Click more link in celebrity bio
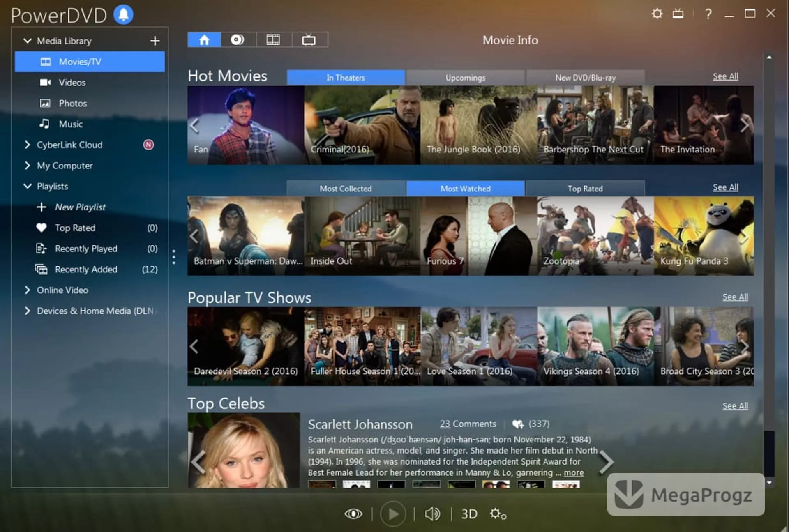Image resolution: width=789 pixels, height=532 pixels. pos(574,473)
